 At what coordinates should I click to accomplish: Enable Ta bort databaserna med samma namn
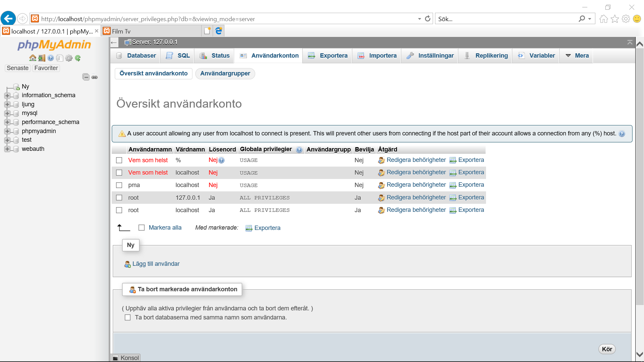127,317
